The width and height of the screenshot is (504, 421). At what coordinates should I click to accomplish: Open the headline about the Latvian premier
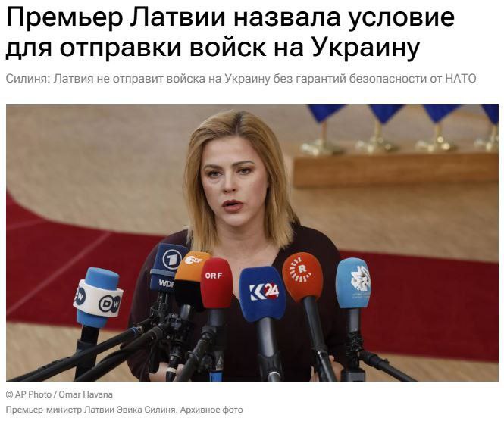pyautogui.click(x=230, y=33)
